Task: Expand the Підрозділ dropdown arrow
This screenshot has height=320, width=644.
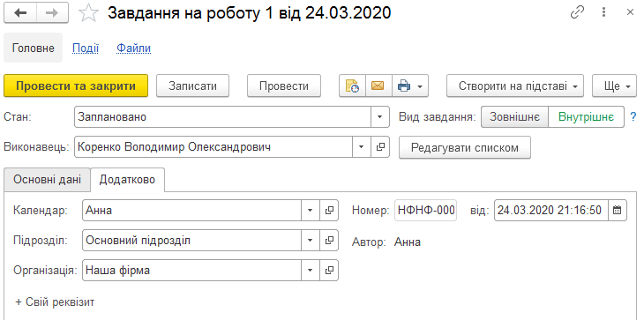Action: point(311,241)
